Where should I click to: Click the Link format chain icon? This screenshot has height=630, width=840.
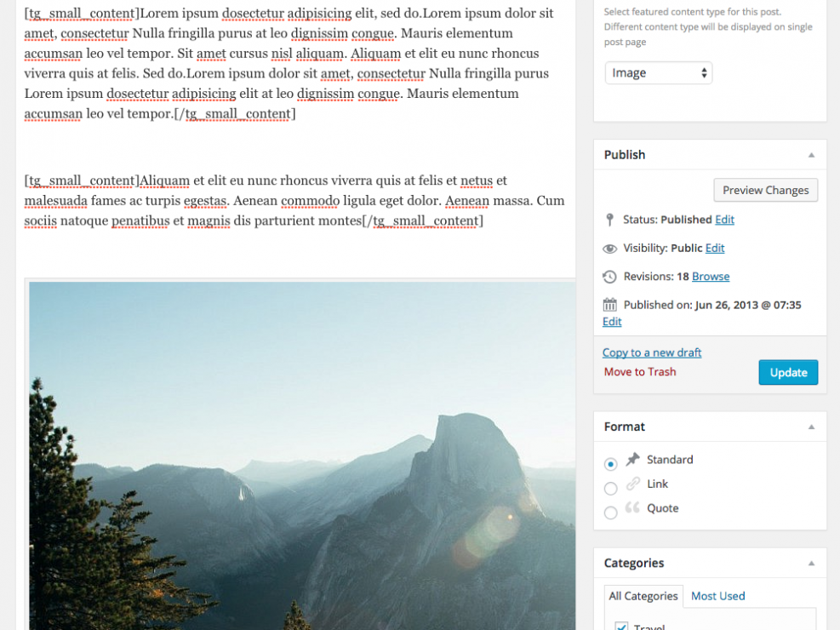(x=632, y=484)
